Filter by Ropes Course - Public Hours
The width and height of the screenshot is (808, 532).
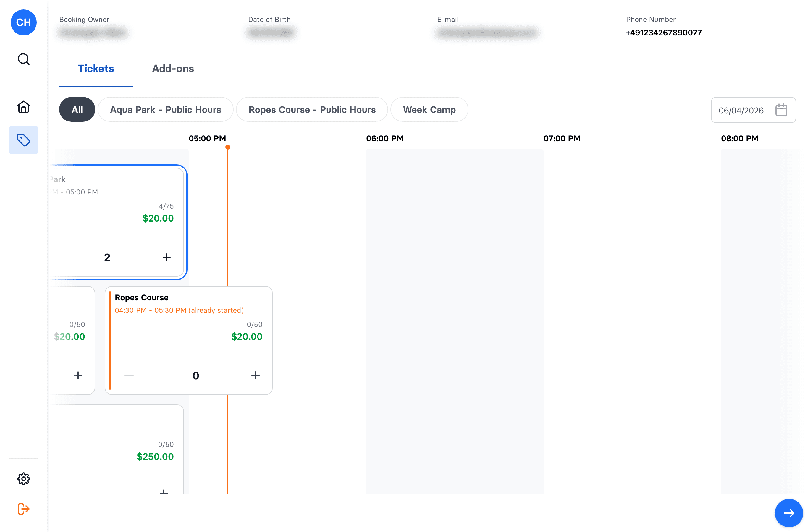312,110
